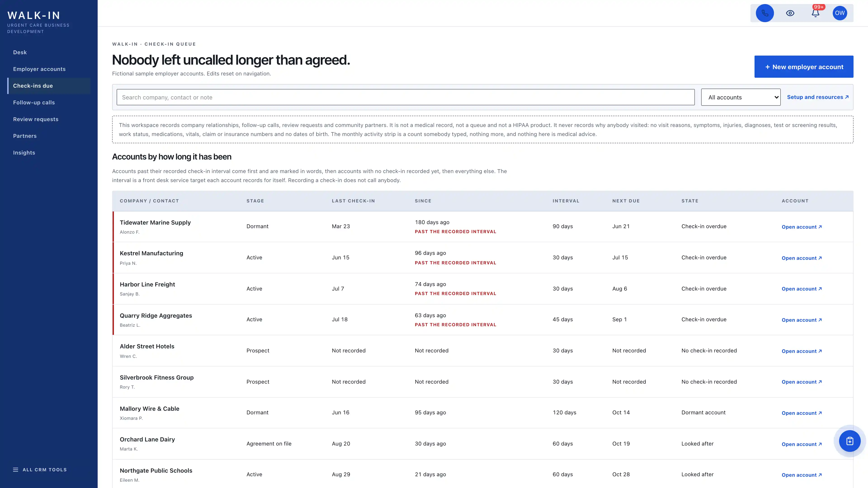
Task: Click the Next Due column header
Action: point(626,201)
